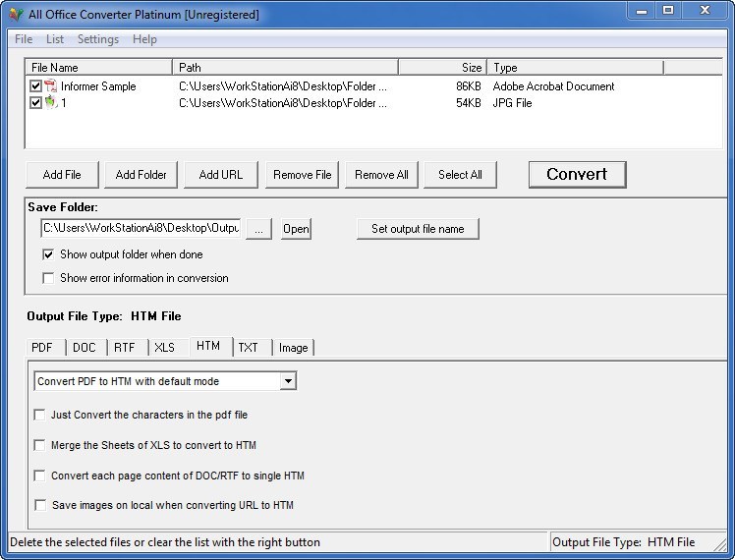Enable Merge the Sheets of XLS to HTM
This screenshot has width=735, height=560.
pyautogui.click(x=40, y=445)
